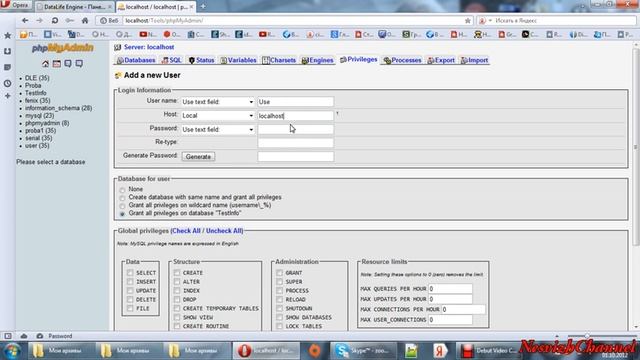Screen dimensions: 640x360
Task: Open the Host 'Local' dropdown
Action: tap(218, 116)
